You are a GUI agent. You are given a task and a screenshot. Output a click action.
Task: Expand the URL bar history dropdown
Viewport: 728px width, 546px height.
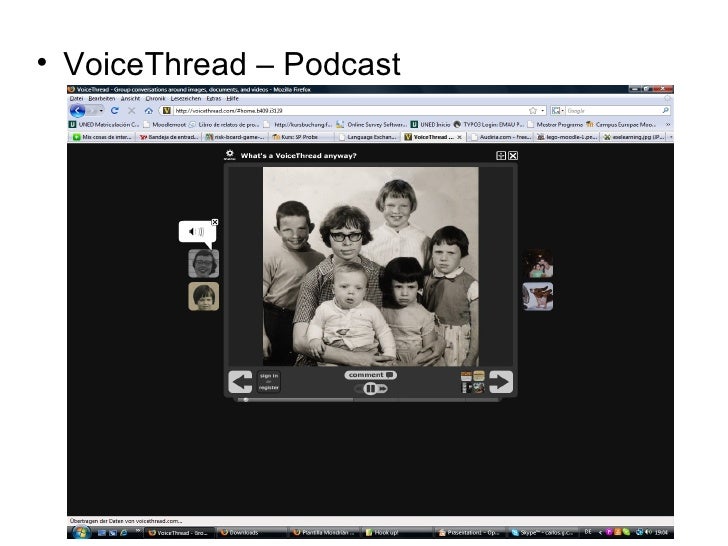click(x=543, y=110)
